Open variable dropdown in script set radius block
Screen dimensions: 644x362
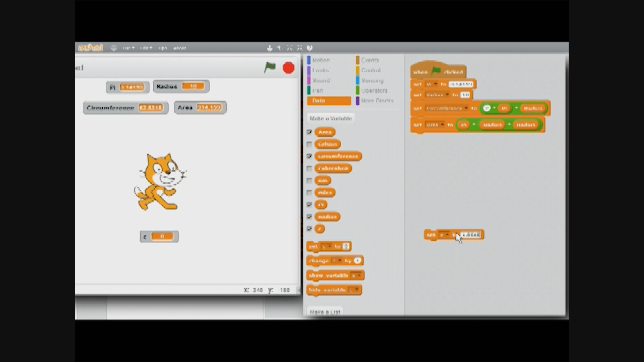[x=437, y=95]
